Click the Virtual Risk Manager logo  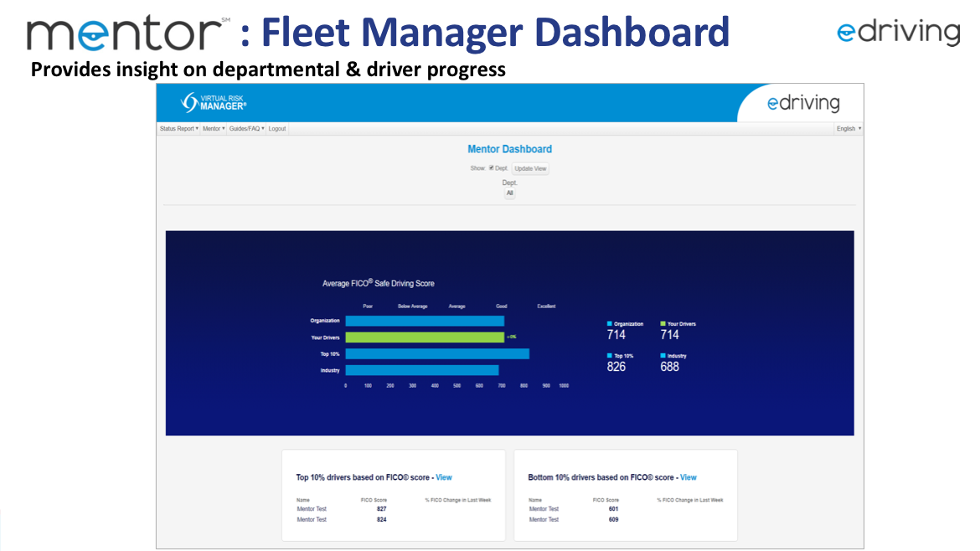pos(214,102)
